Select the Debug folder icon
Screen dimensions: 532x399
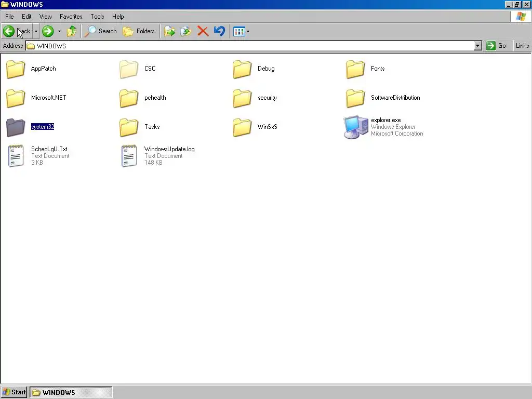coord(242,69)
